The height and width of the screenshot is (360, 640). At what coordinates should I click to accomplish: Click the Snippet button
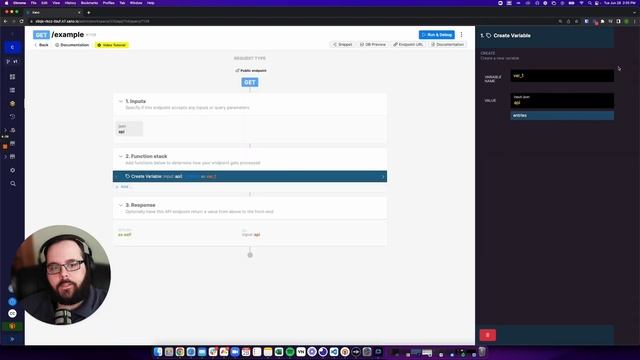pyautogui.click(x=342, y=44)
